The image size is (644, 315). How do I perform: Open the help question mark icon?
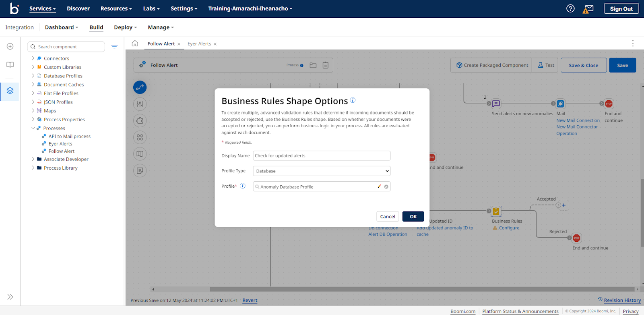570,8
